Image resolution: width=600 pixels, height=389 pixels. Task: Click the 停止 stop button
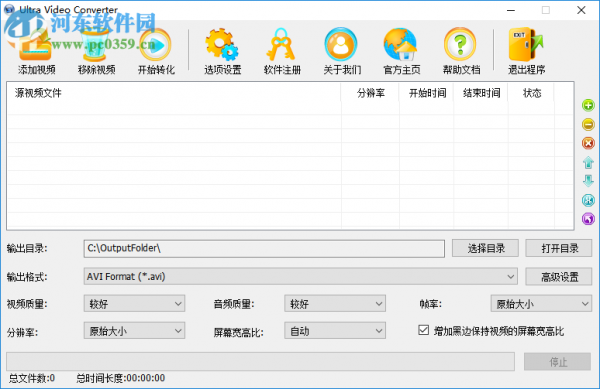click(x=558, y=361)
